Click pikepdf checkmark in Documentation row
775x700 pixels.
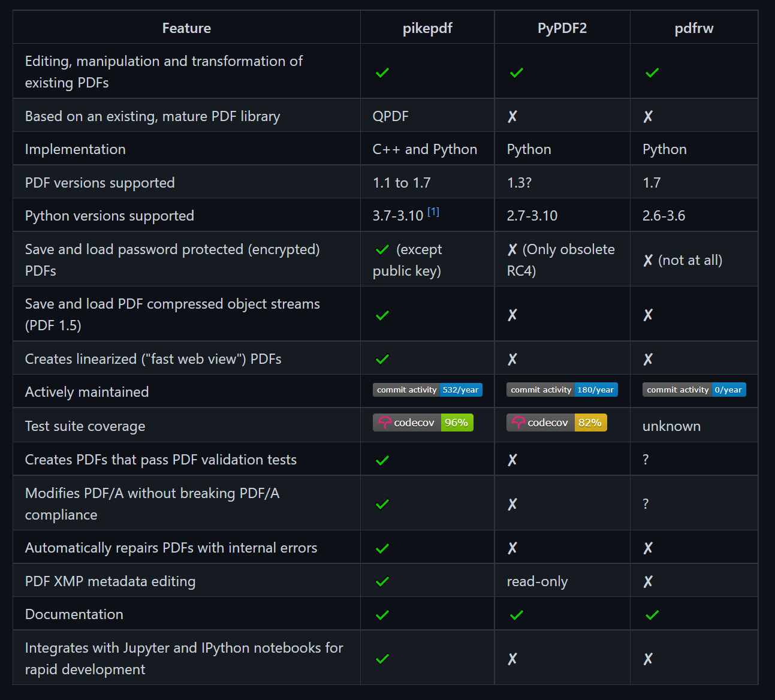382,615
